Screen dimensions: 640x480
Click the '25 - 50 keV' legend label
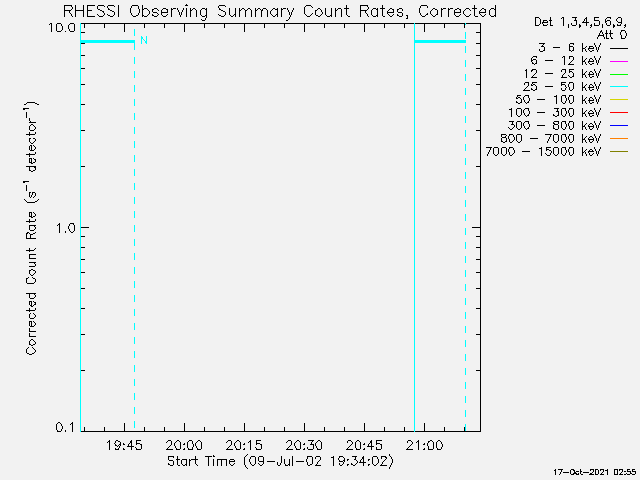coord(562,87)
